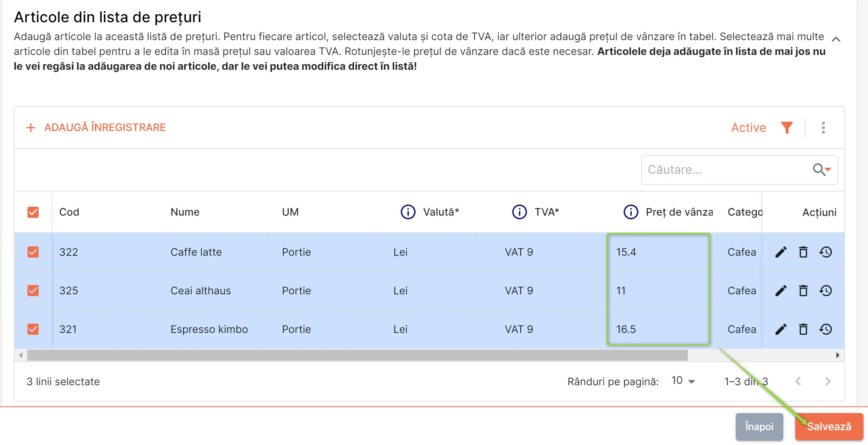868x445 pixels.
Task: Click the scrollbar right arrow
Action: 838,355
